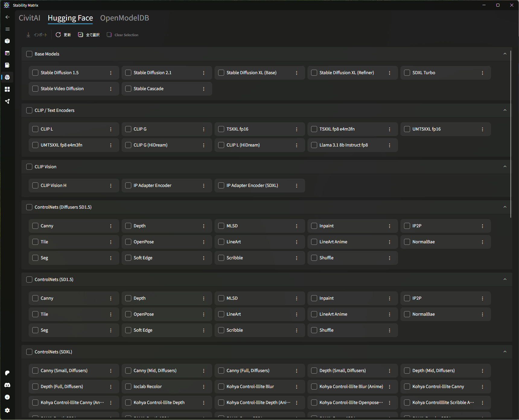Collapse the ControlNets (SD1.5) section chevron

505,279
